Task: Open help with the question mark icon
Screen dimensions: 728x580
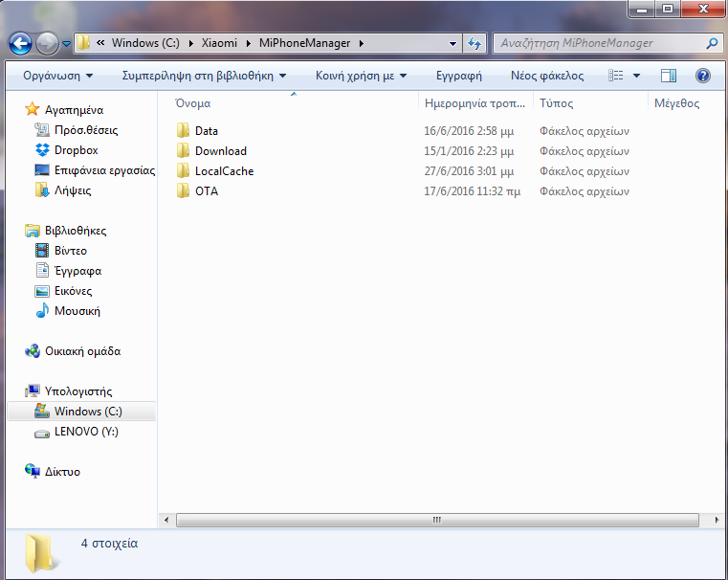Action: click(x=703, y=76)
